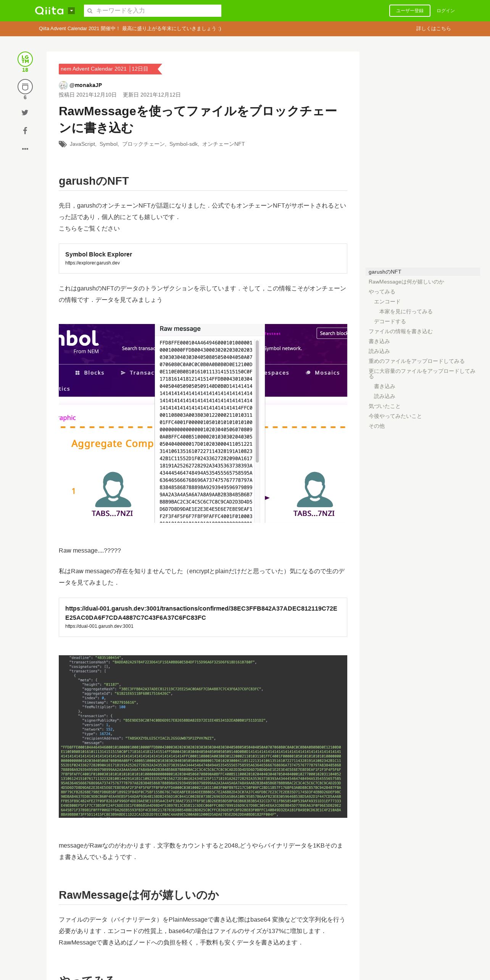This screenshot has width=490, height=980.
Task: Jump to その他 in table of contents
Action: coord(377,426)
